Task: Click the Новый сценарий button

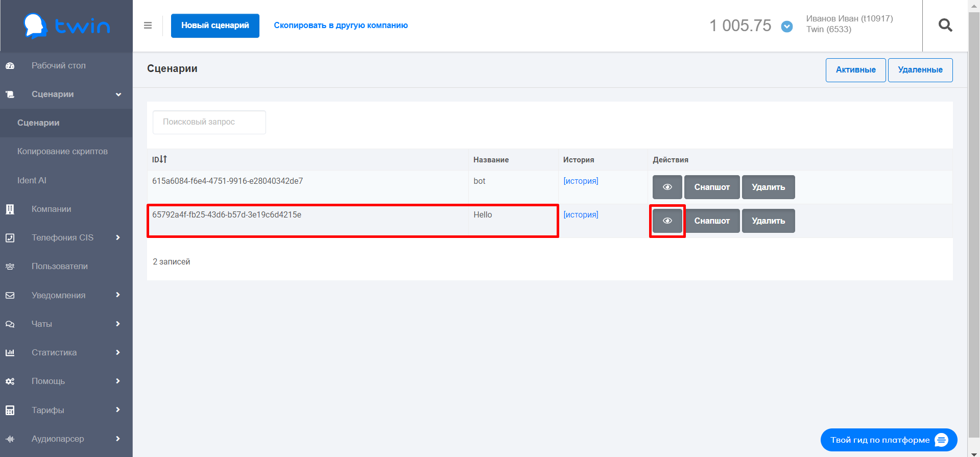Action: point(215,26)
